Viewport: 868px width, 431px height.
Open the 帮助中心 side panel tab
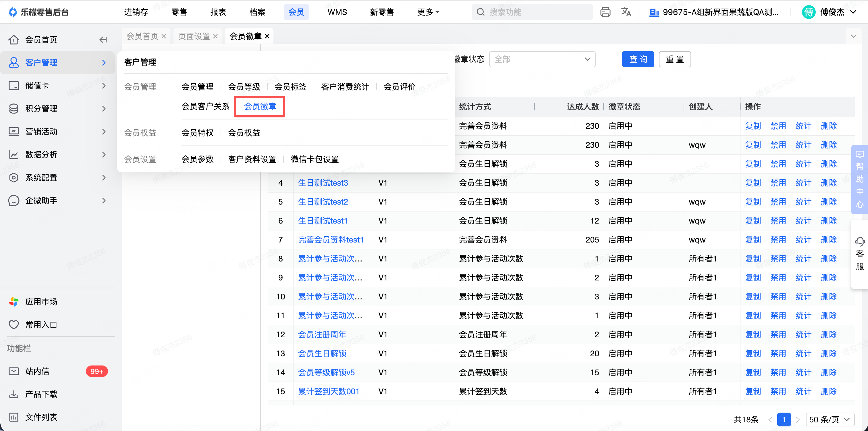[x=860, y=179]
